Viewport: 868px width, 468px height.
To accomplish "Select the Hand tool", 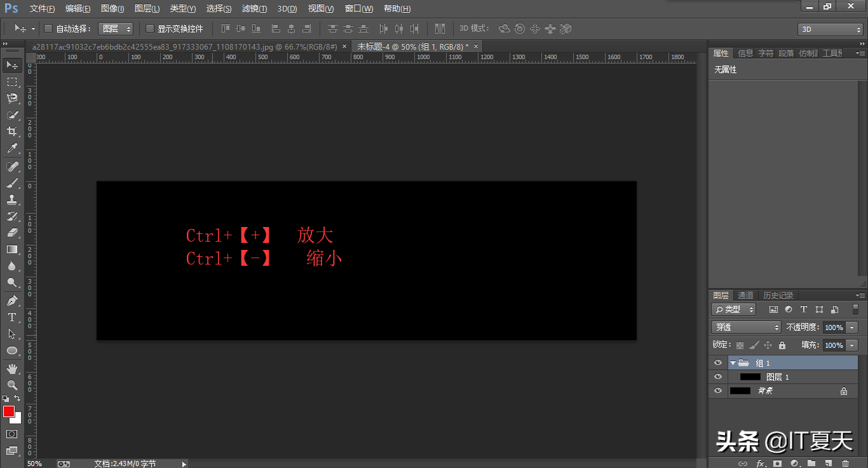I will coord(12,369).
